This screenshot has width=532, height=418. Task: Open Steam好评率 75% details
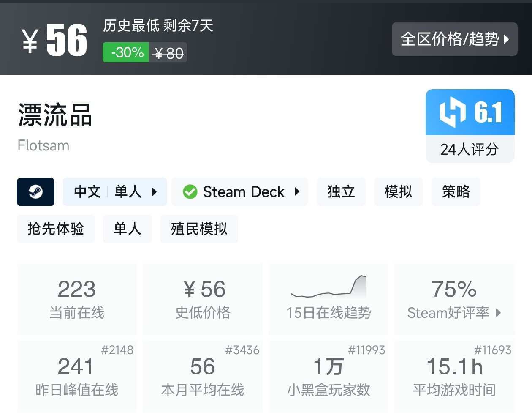pyautogui.click(x=454, y=299)
